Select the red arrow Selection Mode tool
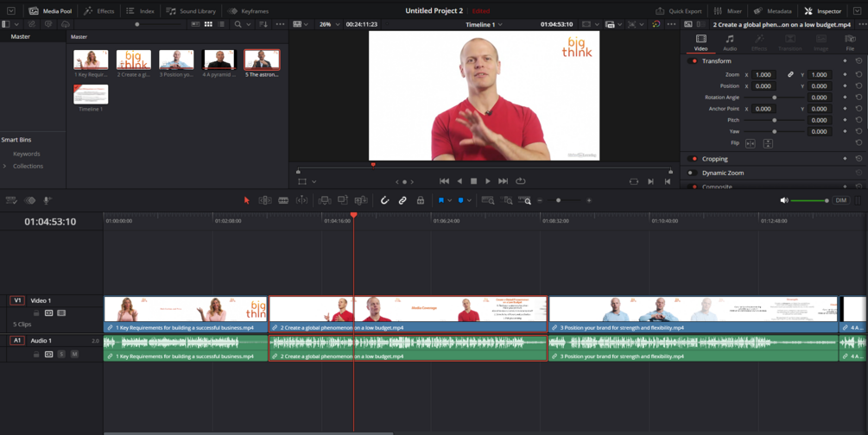This screenshot has width=868, height=435. click(x=247, y=200)
